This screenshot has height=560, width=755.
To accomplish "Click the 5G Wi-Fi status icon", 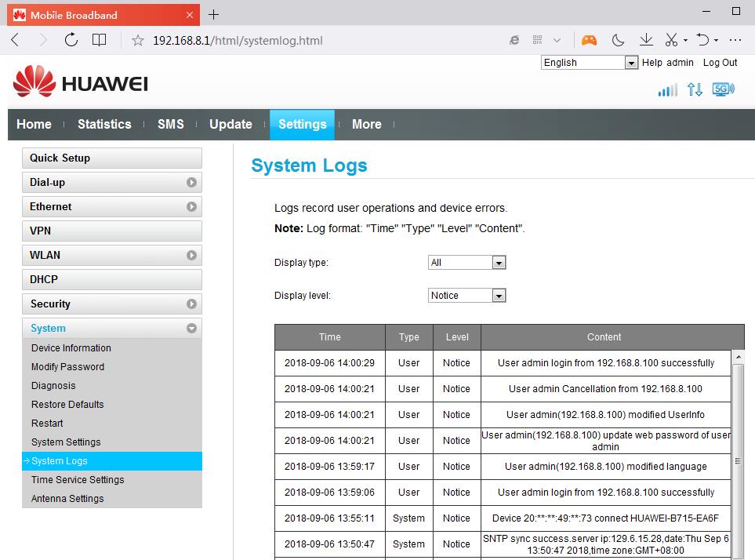I will point(723,89).
